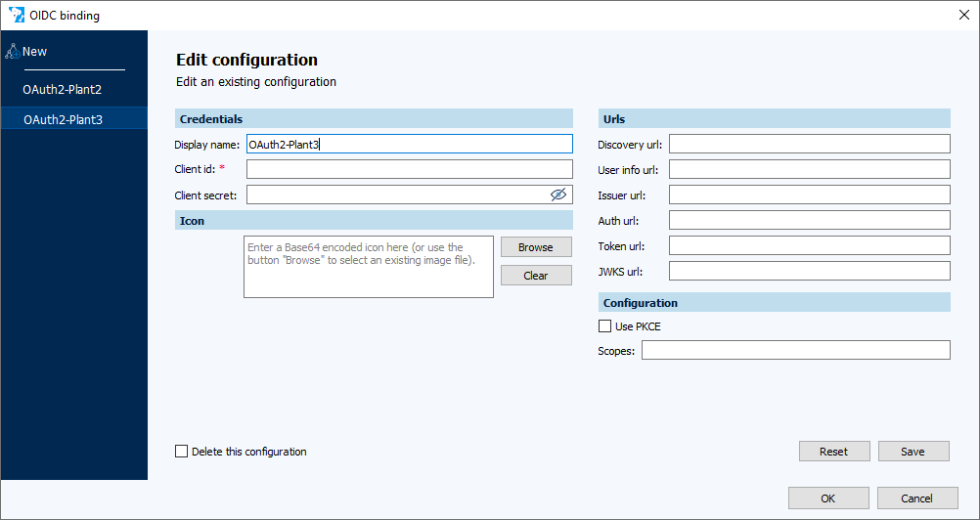
Task: Clear the Base64 icon field
Action: point(536,276)
